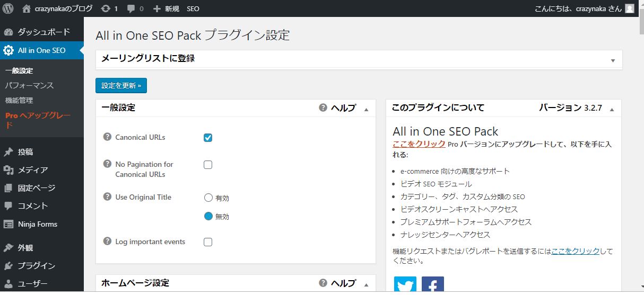Click the コメント bubble icon in sidebar

tap(8, 206)
